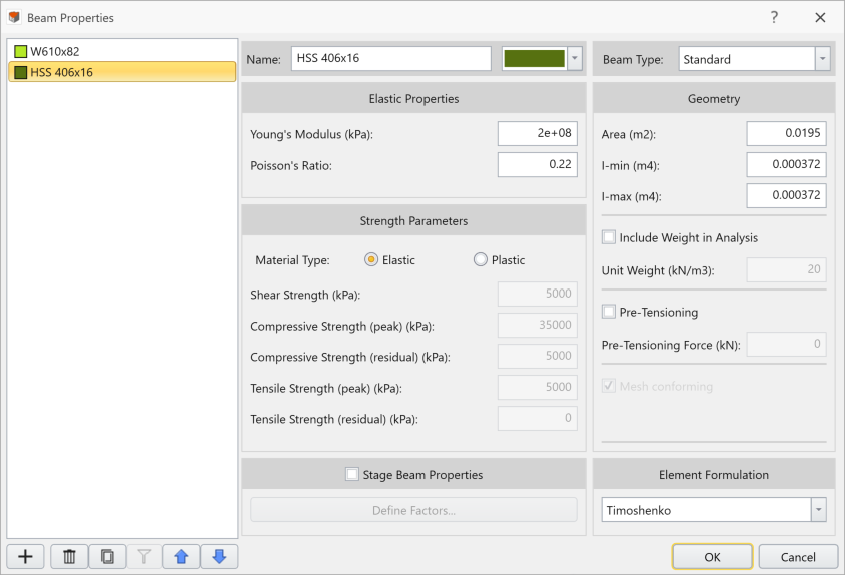The height and width of the screenshot is (575, 845).
Task: Select W610x82 in the beam list
Action: pyautogui.click(x=122, y=52)
